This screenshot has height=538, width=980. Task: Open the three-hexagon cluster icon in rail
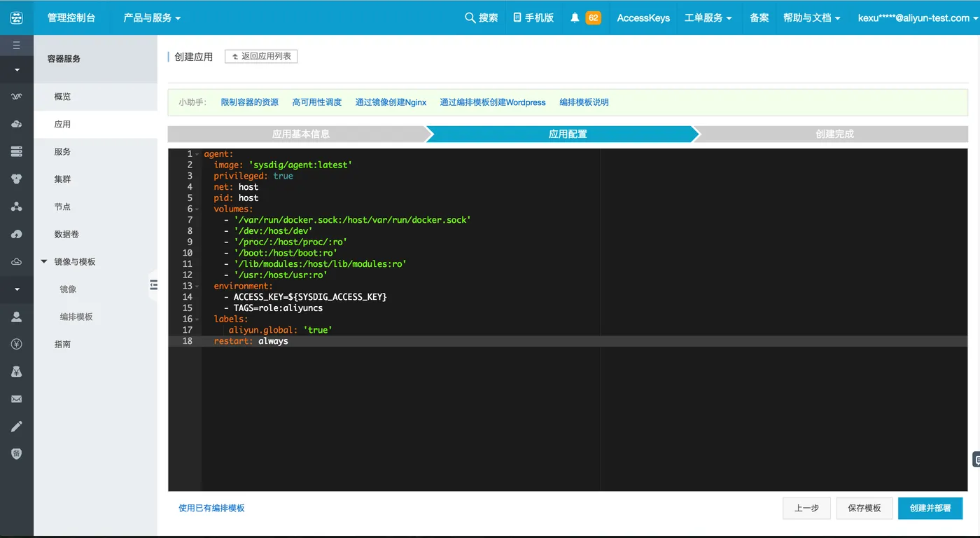pos(17,179)
